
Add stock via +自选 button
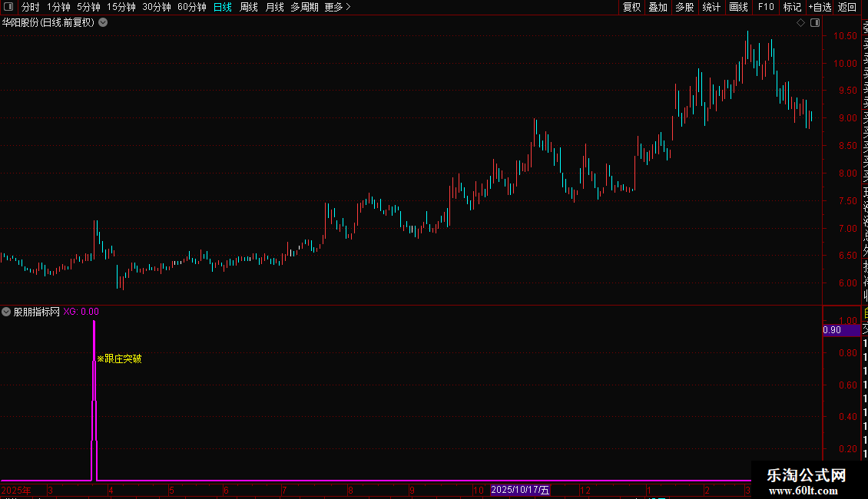820,7
